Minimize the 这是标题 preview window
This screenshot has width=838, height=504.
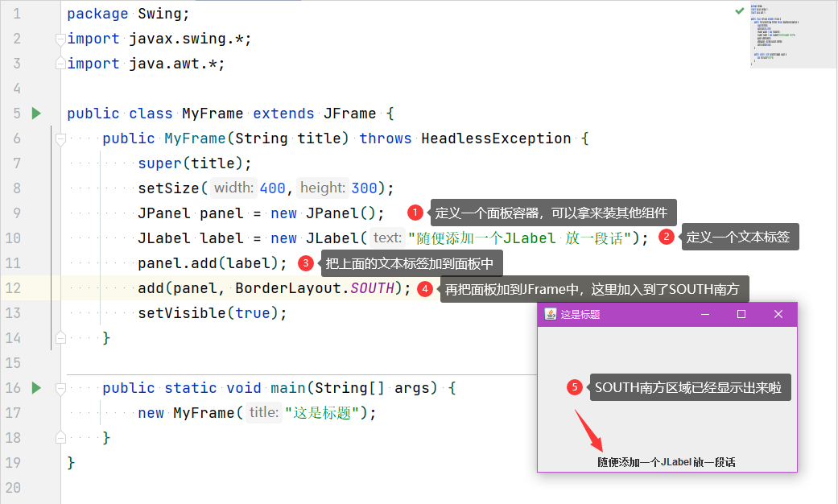tap(705, 314)
